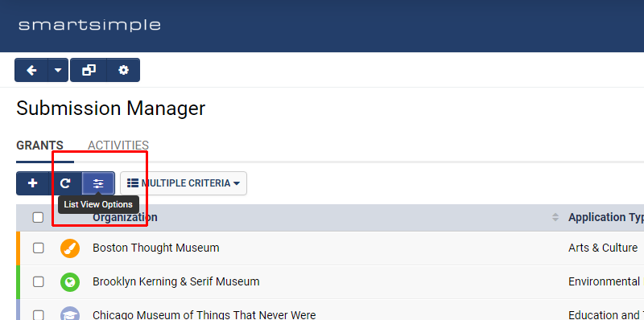Sort by Organization column arrows

pos(555,217)
